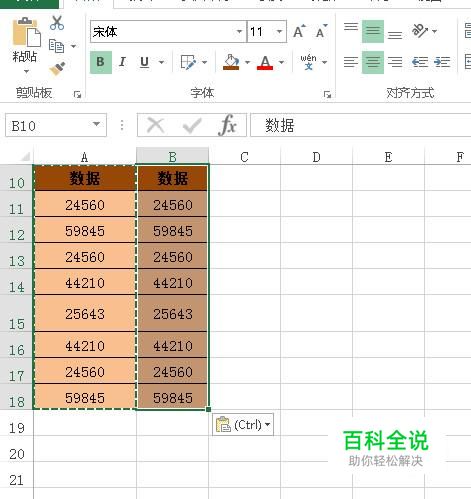Open font color dropdown arrow
Image resolution: width=471 pixels, height=499 pixels.
[x=281, y=62]
